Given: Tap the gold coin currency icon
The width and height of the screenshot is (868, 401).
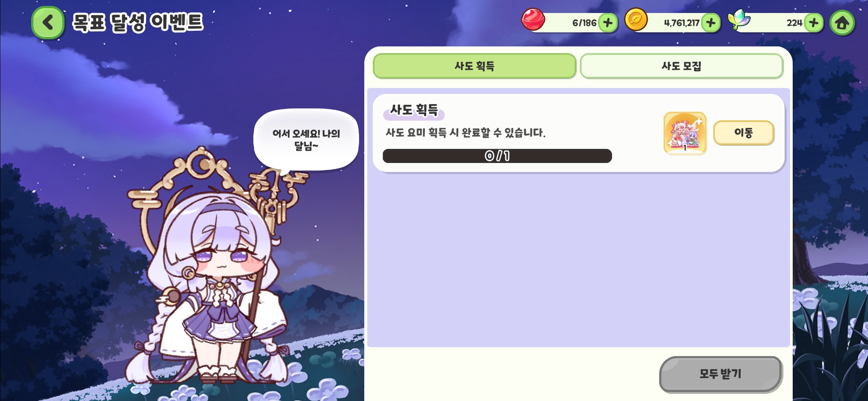Looking at the screenshot, I should click(636, 20).
